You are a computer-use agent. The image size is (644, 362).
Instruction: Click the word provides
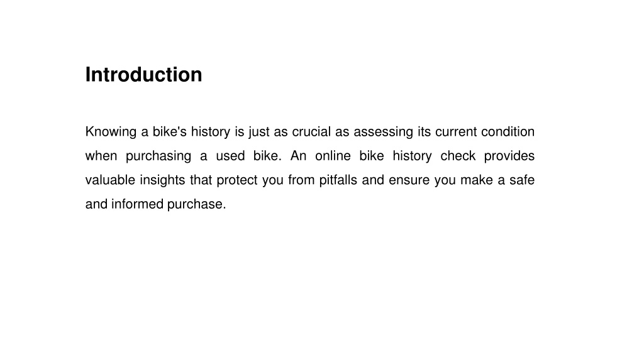(x=509, y=156)
